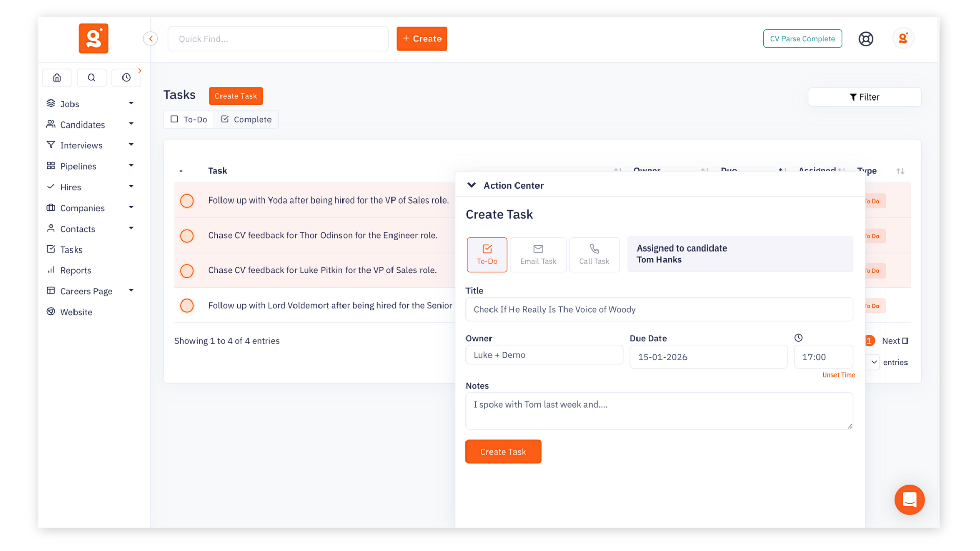Click the help lifebuoy icon at top right
This screenshot has height=551, width=980.
click(866, 38)
